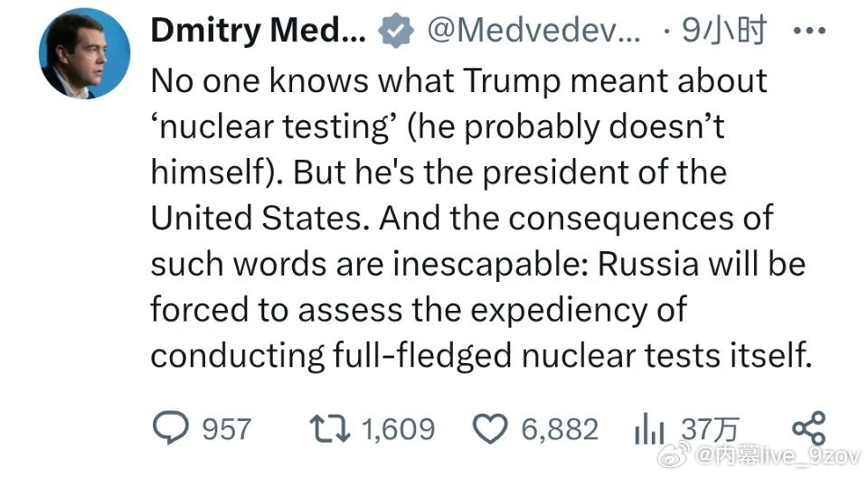This screenshot has width=868, height=477.
Task: Click the Weibo logo watermark
Action: tap(672, 454)
